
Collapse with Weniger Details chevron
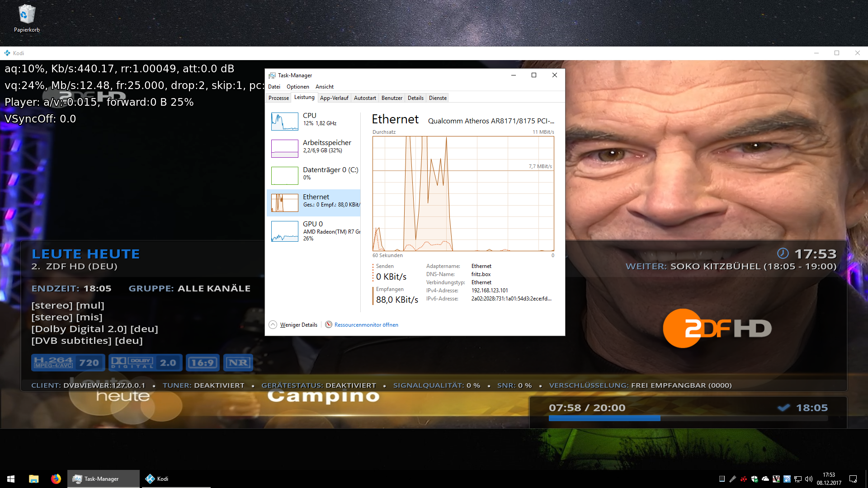pos(273,324)
